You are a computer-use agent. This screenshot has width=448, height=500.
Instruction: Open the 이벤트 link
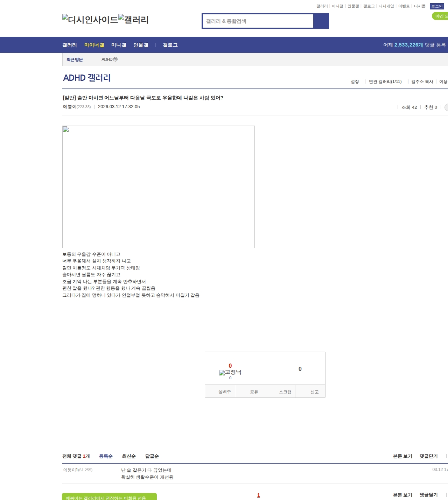pos(404,6)
